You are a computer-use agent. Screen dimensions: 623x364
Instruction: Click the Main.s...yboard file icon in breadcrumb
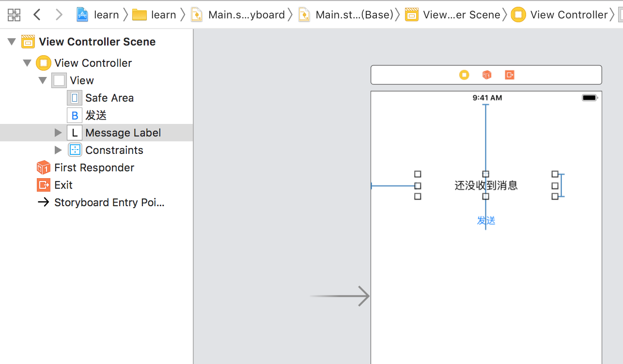tap(197, 15)
